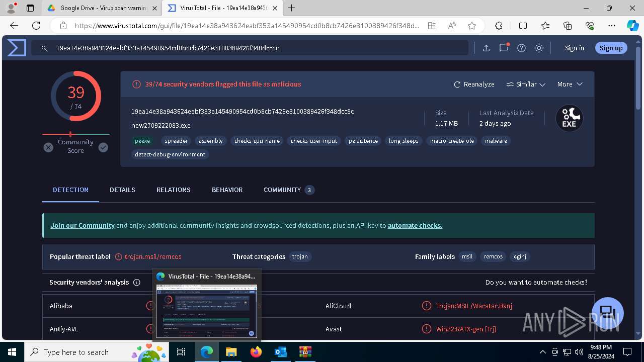Open the Copilot icon in Edge toolbar
The height and width of the screenshot is (362, 644).
(x=632, y=26)
